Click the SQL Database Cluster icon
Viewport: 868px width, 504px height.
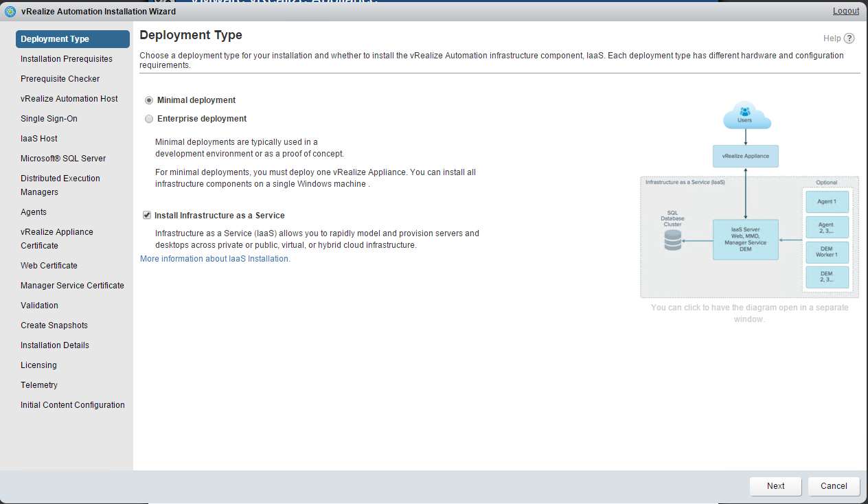[673, 241]
